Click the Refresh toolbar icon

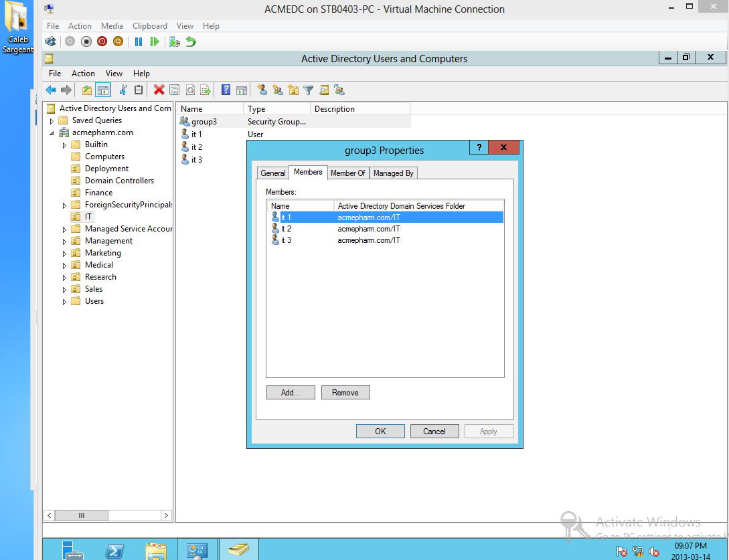(190, 90)
